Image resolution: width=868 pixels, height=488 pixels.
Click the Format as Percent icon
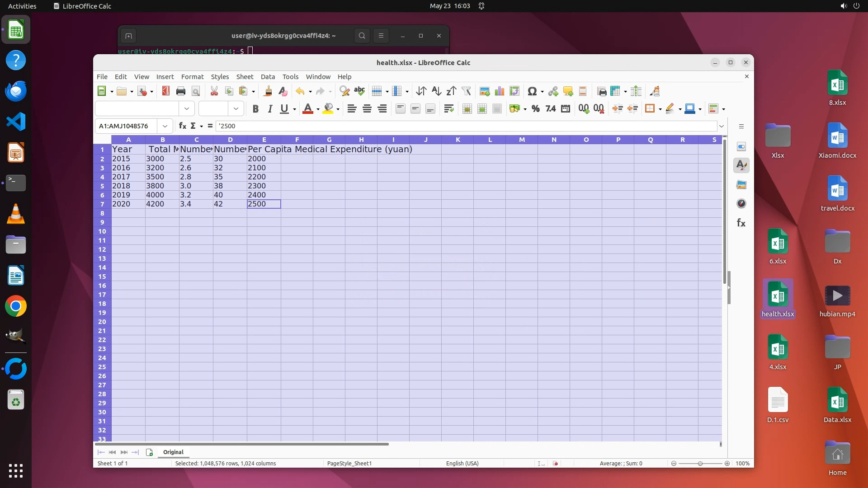(535, 109)
